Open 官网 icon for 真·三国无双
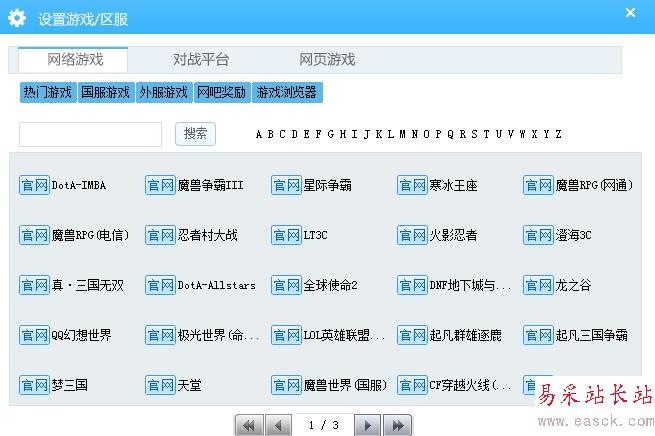 pyautogui.click(x=34, y=285)
